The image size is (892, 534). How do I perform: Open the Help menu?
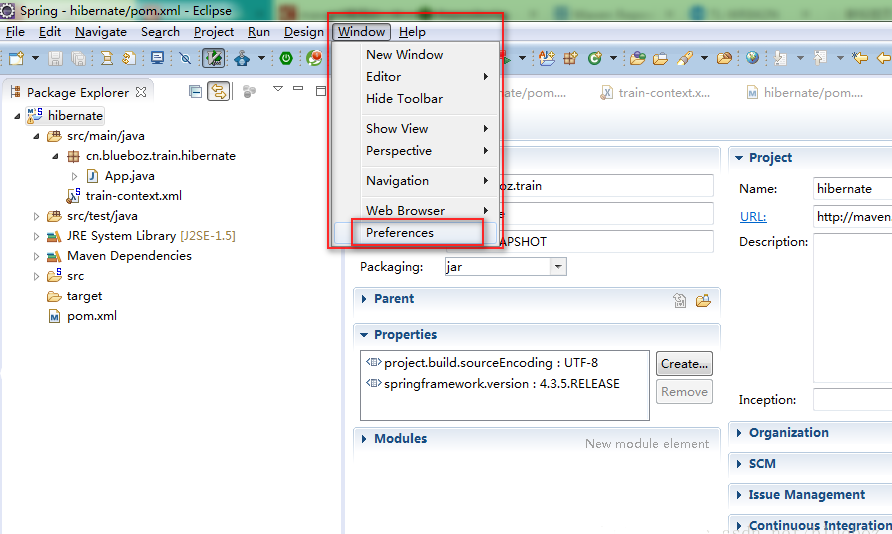click(412, 32)
